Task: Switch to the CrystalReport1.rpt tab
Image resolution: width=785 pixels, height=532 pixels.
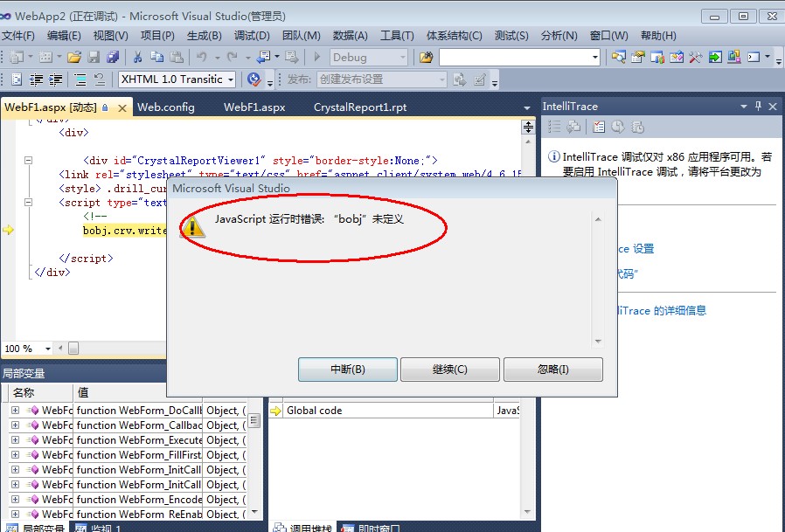Action: click(x=360, y=107)
